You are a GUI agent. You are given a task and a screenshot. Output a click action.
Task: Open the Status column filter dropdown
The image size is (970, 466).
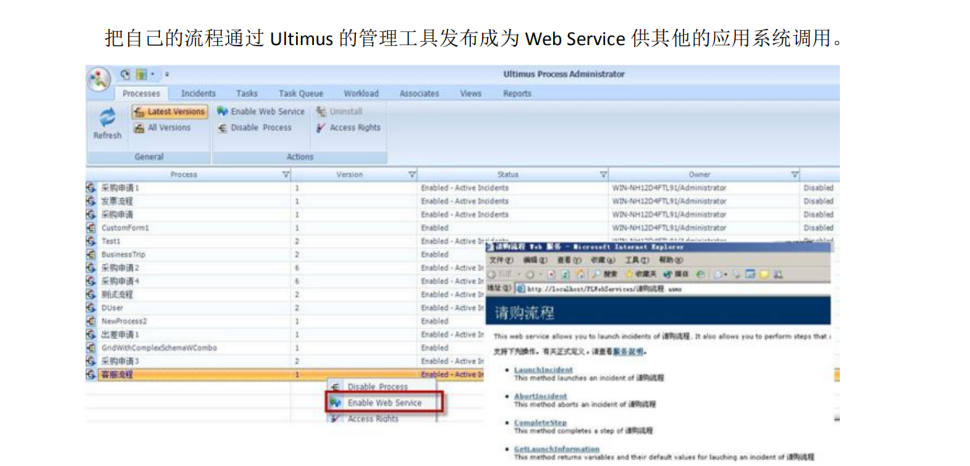tap(603, 175)
